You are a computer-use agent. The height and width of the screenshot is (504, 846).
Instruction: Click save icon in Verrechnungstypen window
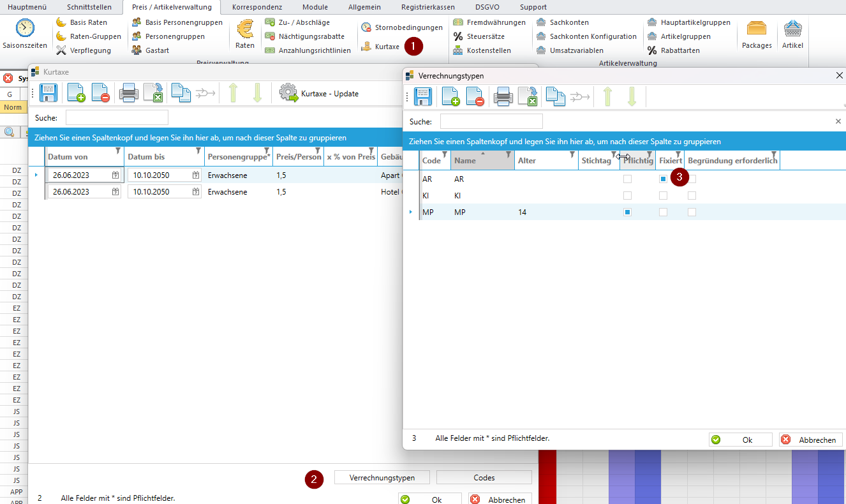tap(424, 97)
